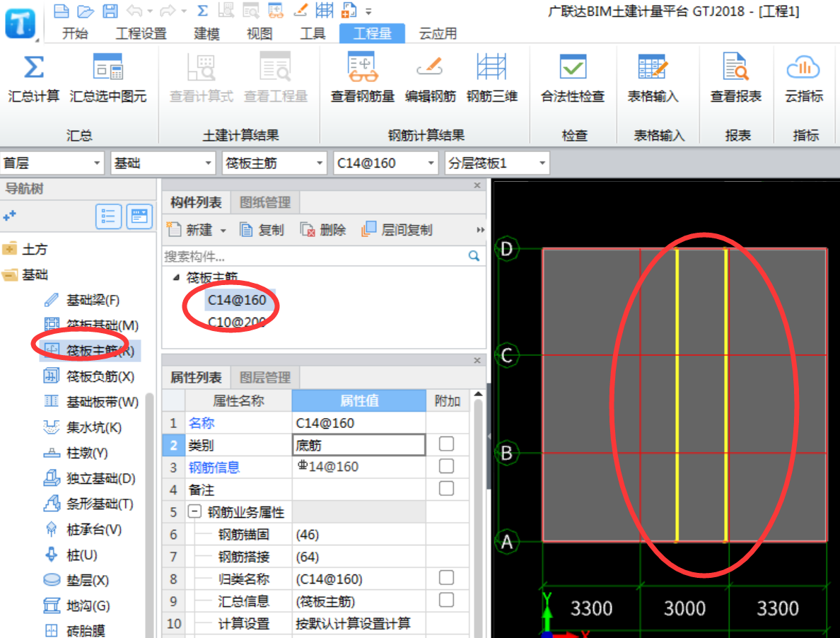Switch to the 工程设置 ribbon tab

tap(141, 34)
